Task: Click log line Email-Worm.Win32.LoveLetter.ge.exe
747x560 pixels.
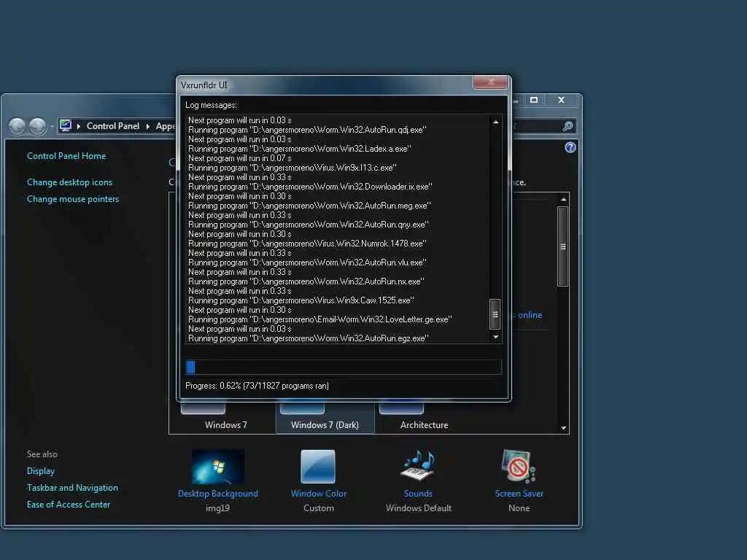Action: 320,319
